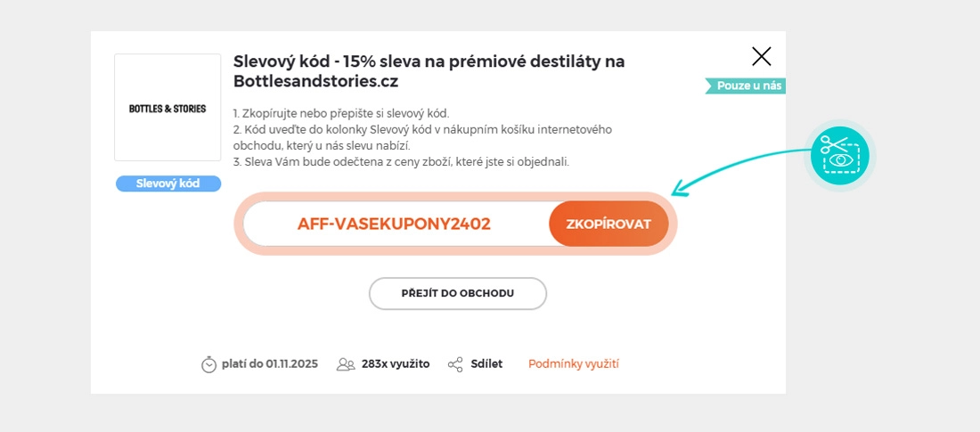Click the blue 'Slevový kód' label

pos(167,183)
